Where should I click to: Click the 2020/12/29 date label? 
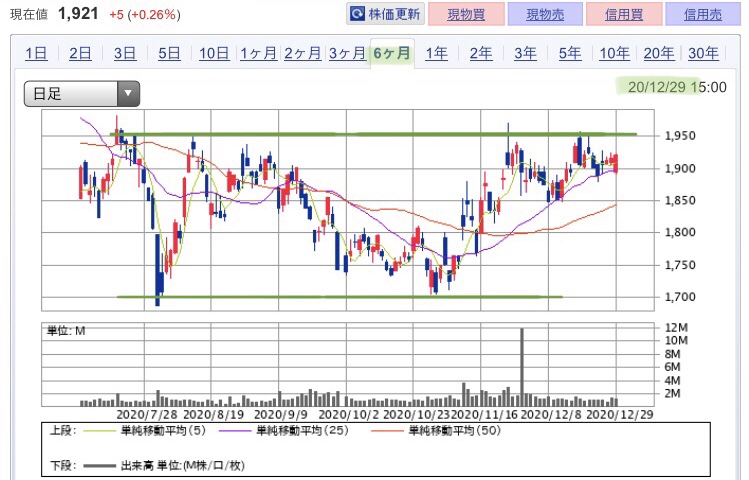(x=620, y=414)
